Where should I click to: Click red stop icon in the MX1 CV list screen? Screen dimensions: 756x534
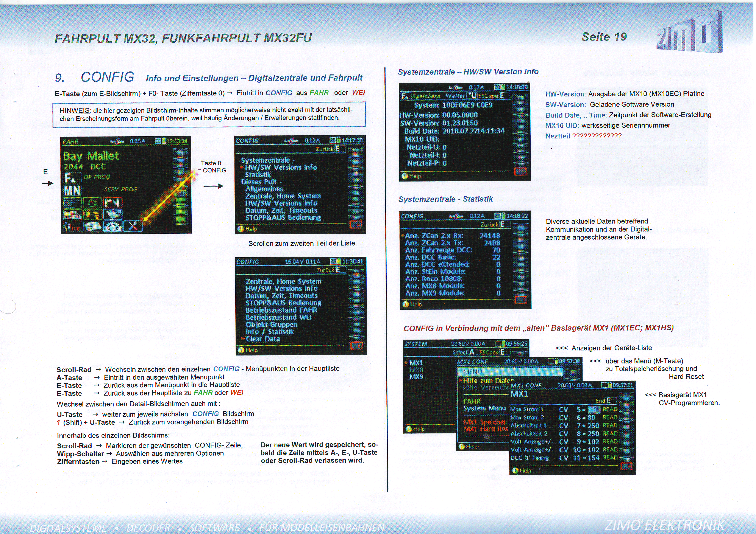[x=626, y=466]
